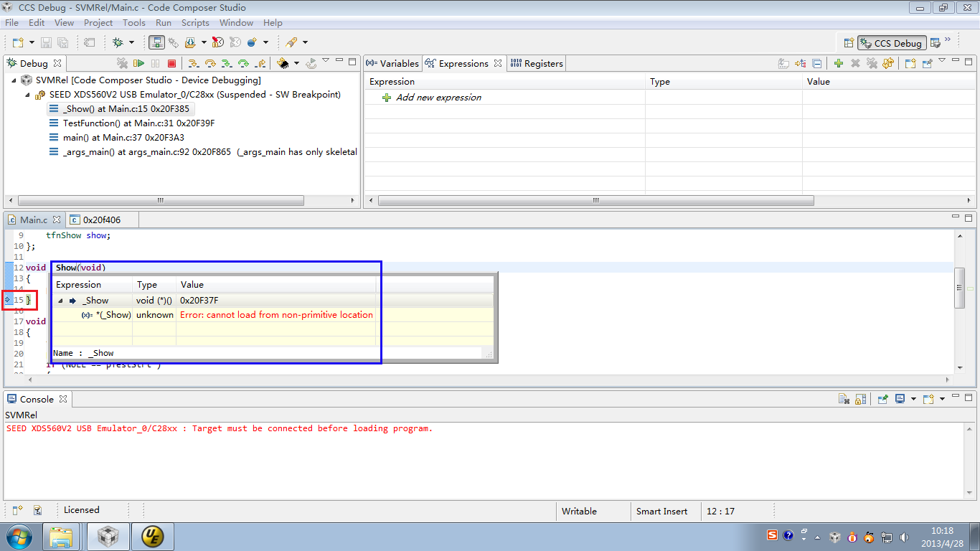Open the Scripts menu

click(195, 23)
